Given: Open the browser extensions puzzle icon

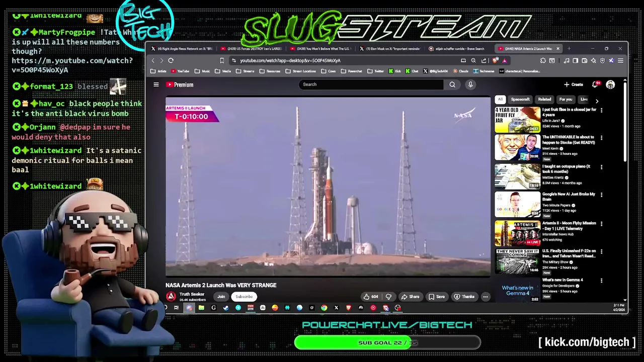Looking at the screenshot, I should pyautogui.click(x=543, y=60).
